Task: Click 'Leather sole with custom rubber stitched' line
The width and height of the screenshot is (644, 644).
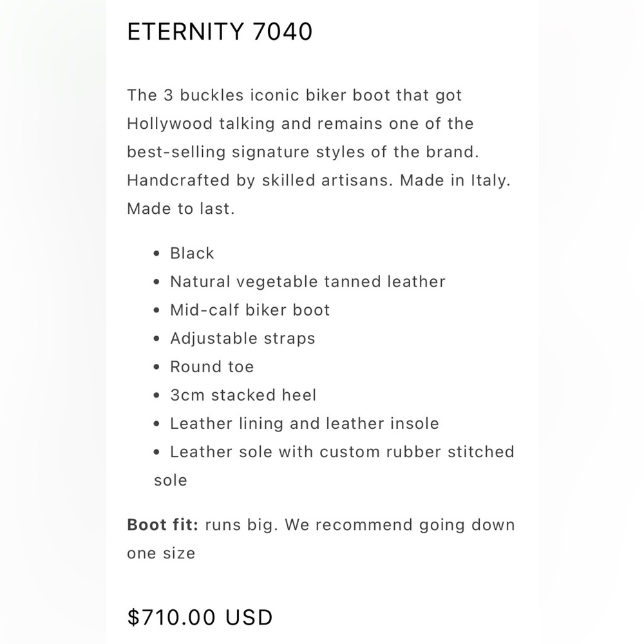Action: tap(342, 452)
